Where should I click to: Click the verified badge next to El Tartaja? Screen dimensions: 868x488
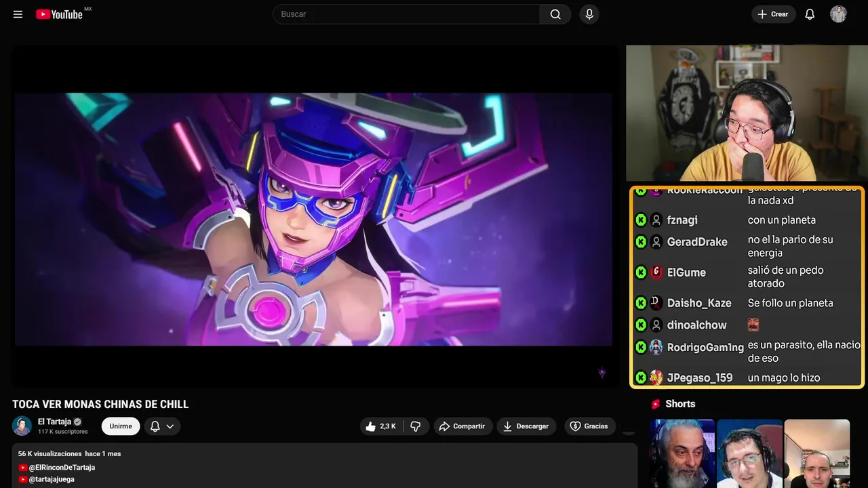(77, 422)
